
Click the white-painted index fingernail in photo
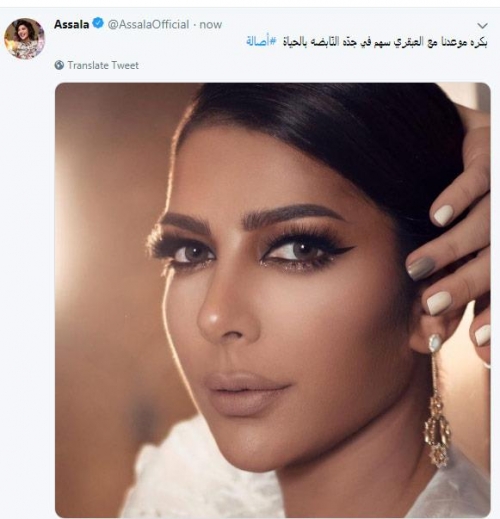coord(443,215)
